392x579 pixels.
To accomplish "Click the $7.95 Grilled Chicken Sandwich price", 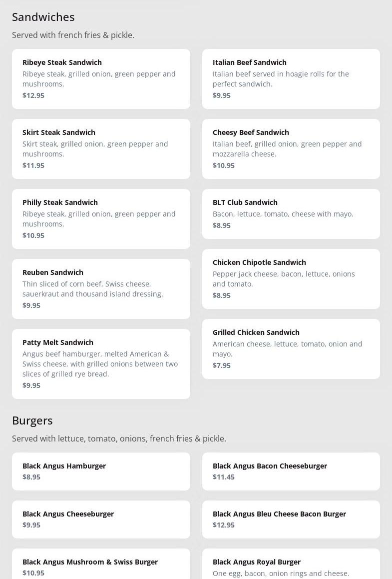I will pos(222,365).
